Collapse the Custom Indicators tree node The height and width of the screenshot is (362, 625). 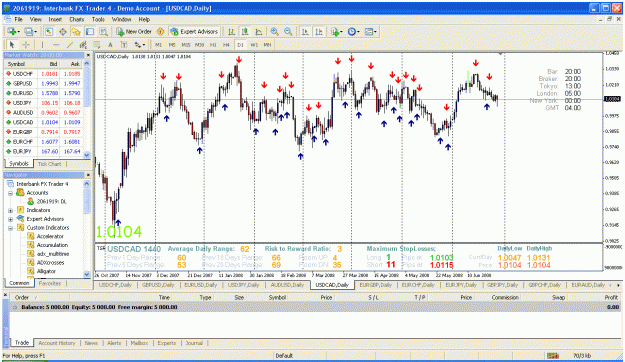point(11,228)
